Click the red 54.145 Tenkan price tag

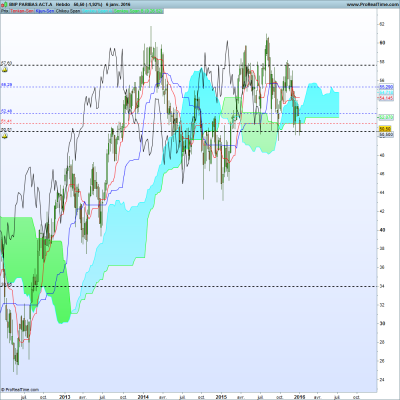pos(386,98)
